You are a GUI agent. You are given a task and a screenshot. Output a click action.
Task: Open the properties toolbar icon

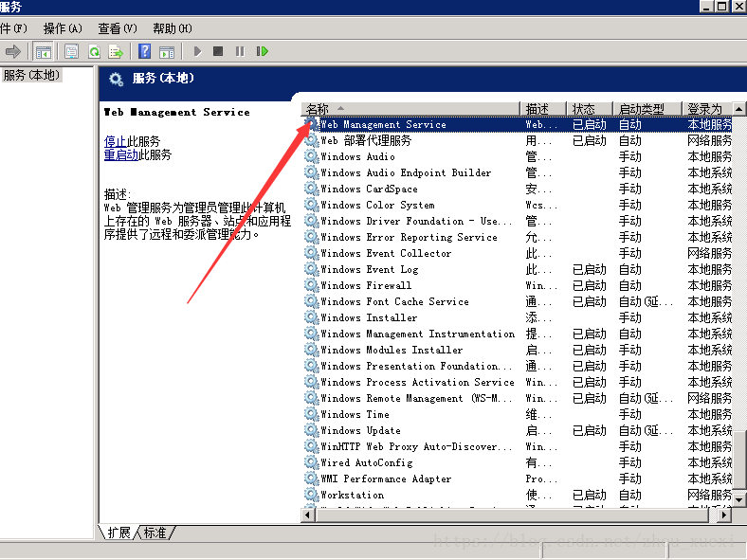point(71,51)
